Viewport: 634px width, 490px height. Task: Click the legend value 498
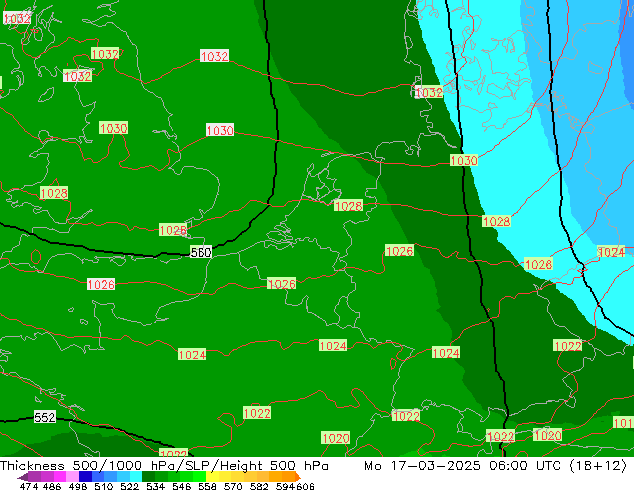78,486
